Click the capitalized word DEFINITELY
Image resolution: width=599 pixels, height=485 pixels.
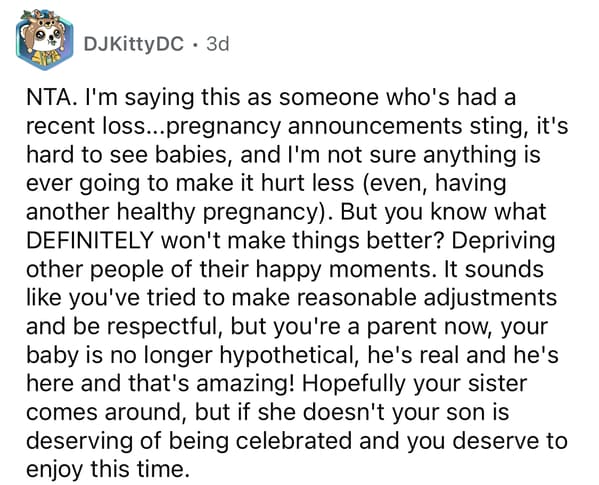tap(90, 241)
